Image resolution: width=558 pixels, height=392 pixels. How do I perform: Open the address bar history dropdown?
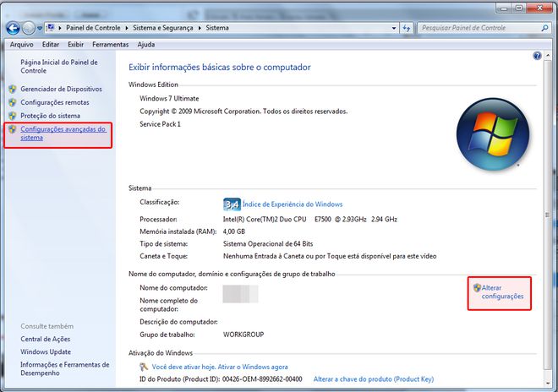(394, 28)
